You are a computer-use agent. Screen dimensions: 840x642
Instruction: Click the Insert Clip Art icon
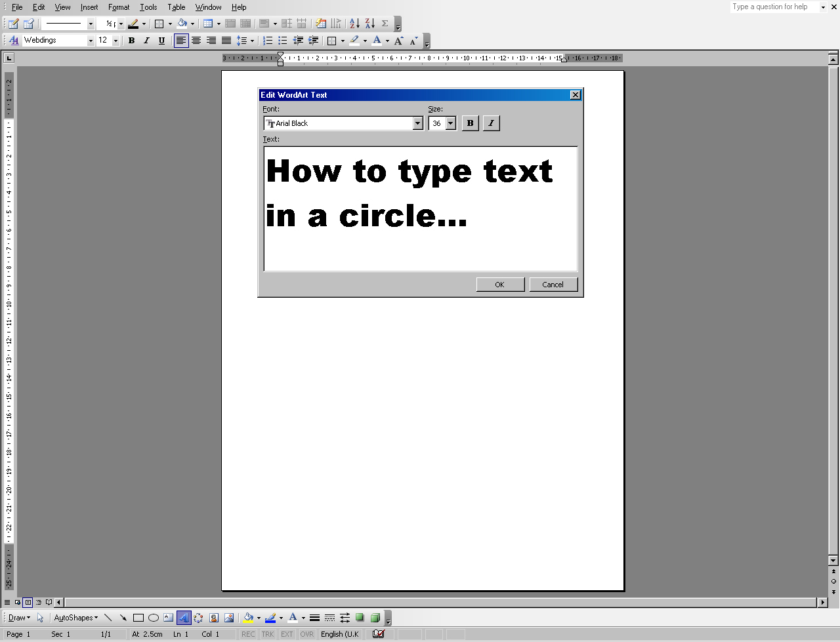click(214, 618)
